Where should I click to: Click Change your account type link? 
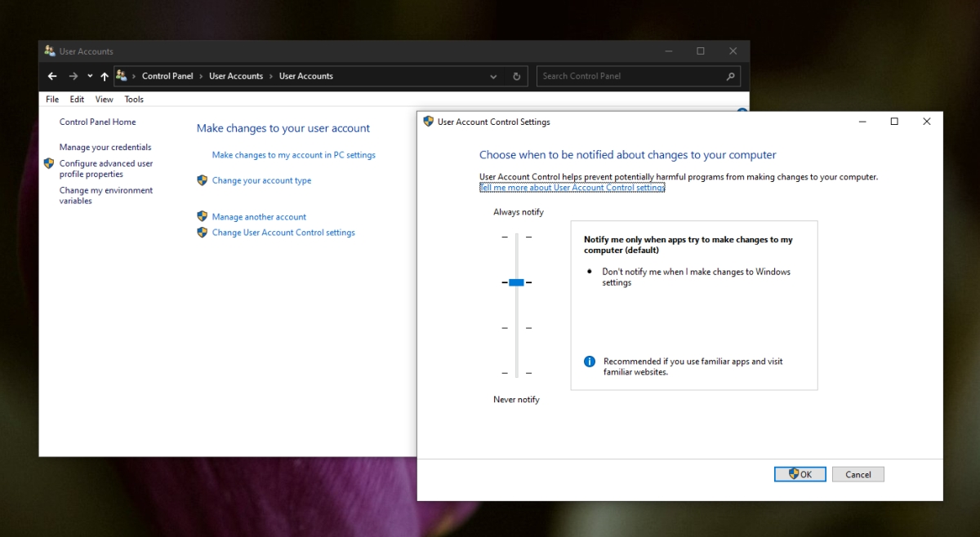[x=261, y=180]
